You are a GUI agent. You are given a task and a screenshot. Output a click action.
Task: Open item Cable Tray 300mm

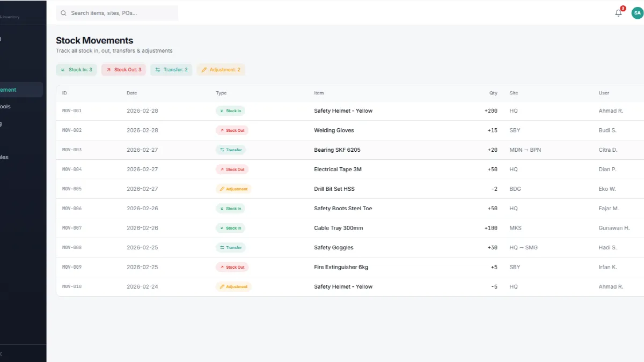click(x=338, y=228)
